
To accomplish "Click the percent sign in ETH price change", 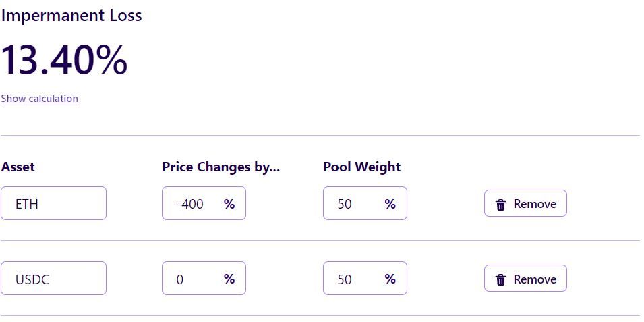I will pyautogui.click(x=229, y=204).
